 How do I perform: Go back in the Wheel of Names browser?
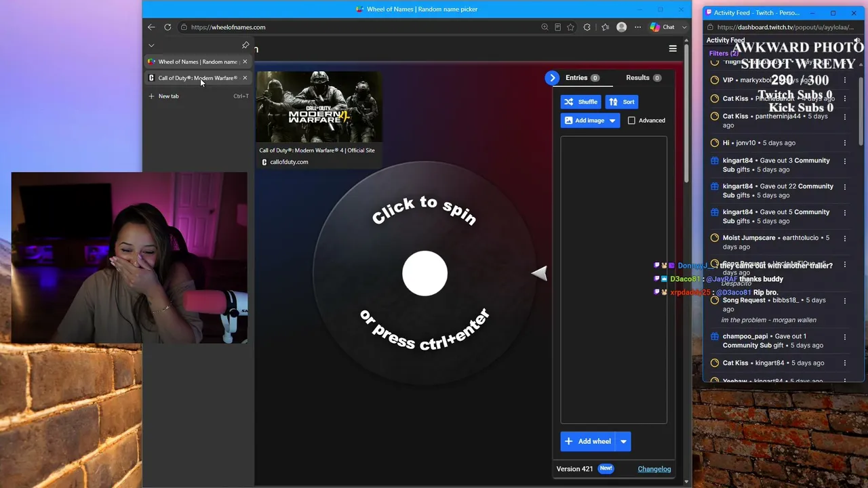coord(151,27)
